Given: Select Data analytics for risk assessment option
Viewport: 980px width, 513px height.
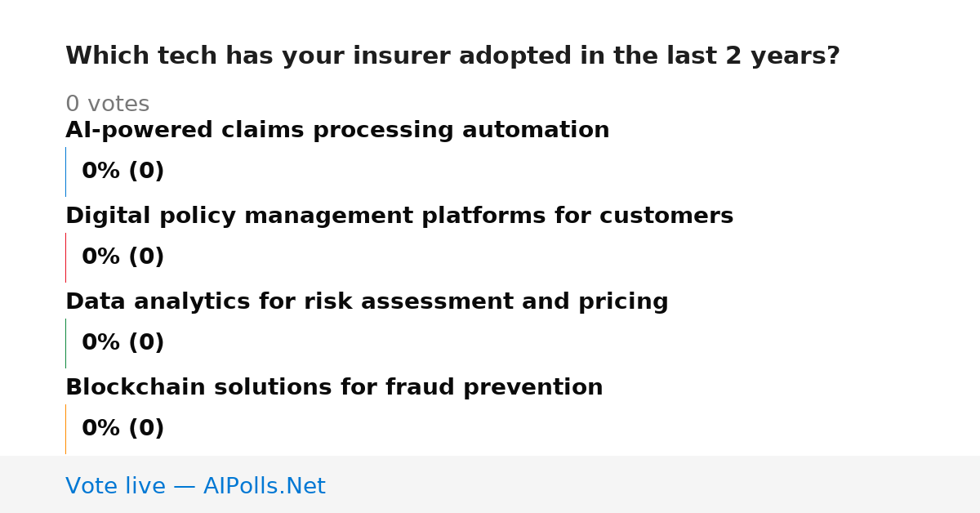Looking at the screenshot, I should click(x=367, y=302).
